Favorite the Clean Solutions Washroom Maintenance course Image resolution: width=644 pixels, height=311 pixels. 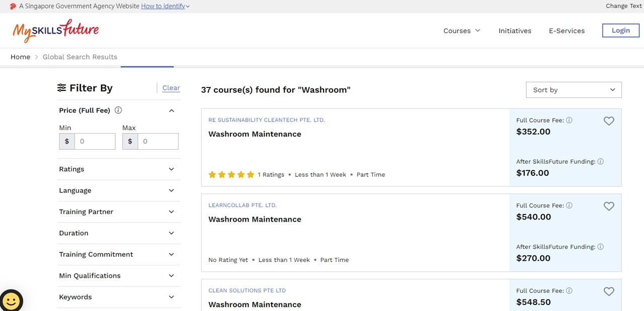609,291
